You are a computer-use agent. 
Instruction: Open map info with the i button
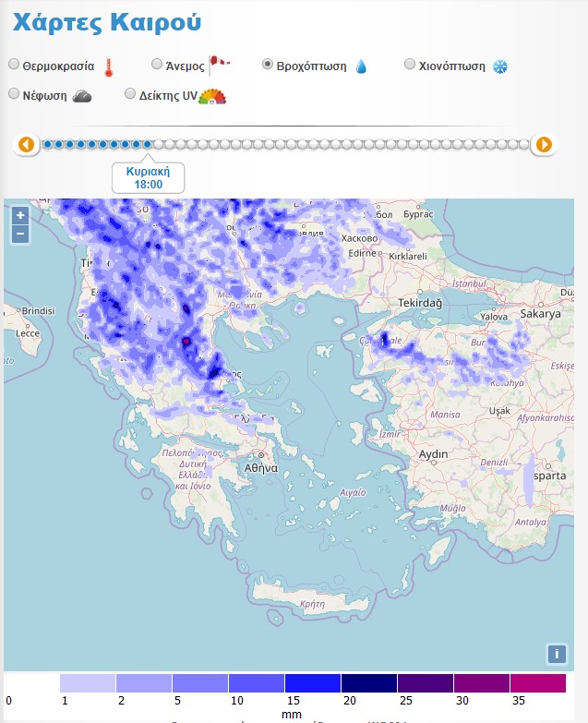(x=556, y=654)
